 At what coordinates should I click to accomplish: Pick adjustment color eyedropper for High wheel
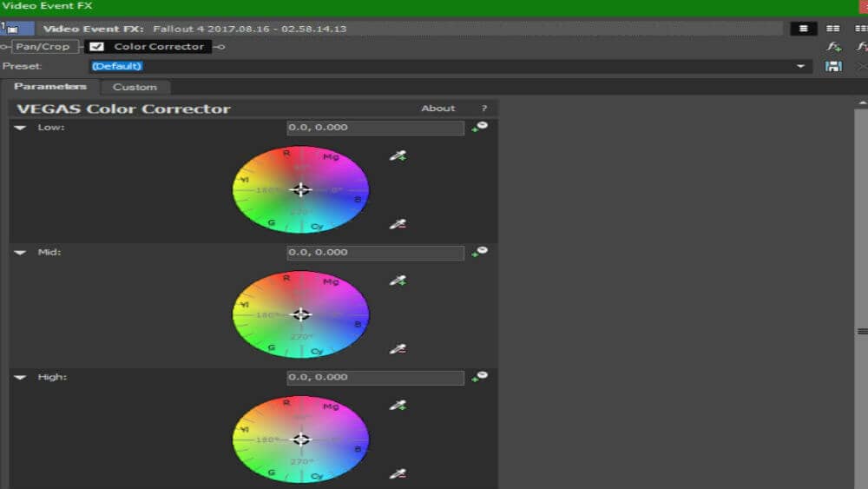[398, 405]
